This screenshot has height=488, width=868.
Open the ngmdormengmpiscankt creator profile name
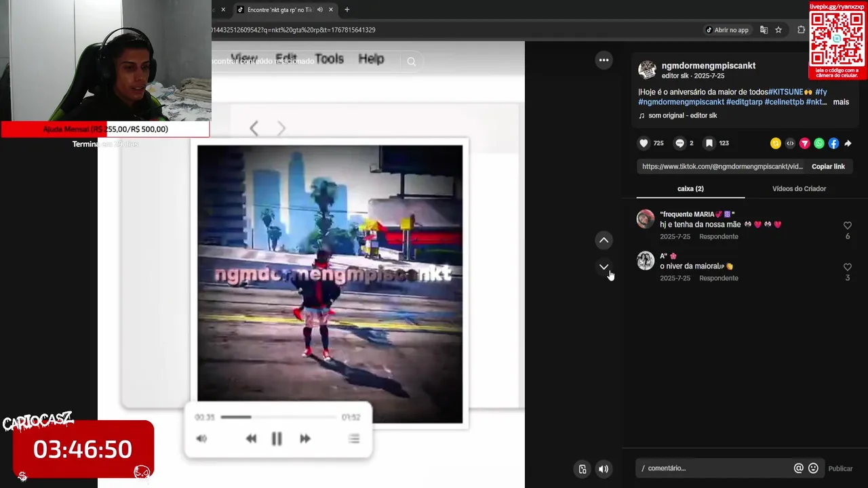[708, 66]
